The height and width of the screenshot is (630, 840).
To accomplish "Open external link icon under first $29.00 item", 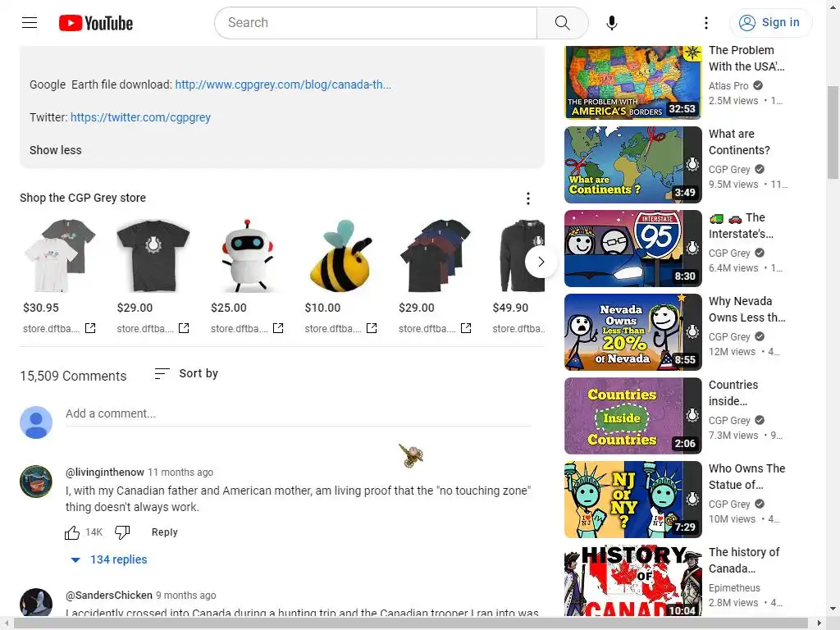I will [x=184, y=328].
